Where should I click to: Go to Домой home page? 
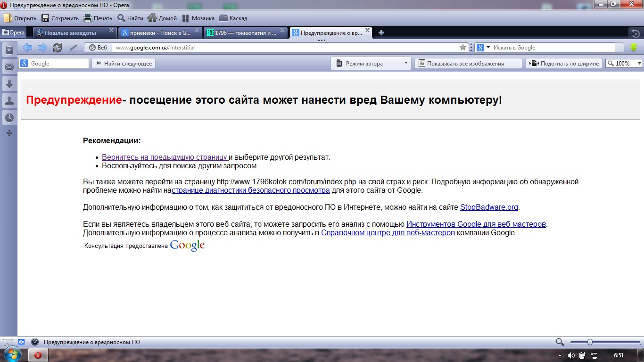coord(162,18)
